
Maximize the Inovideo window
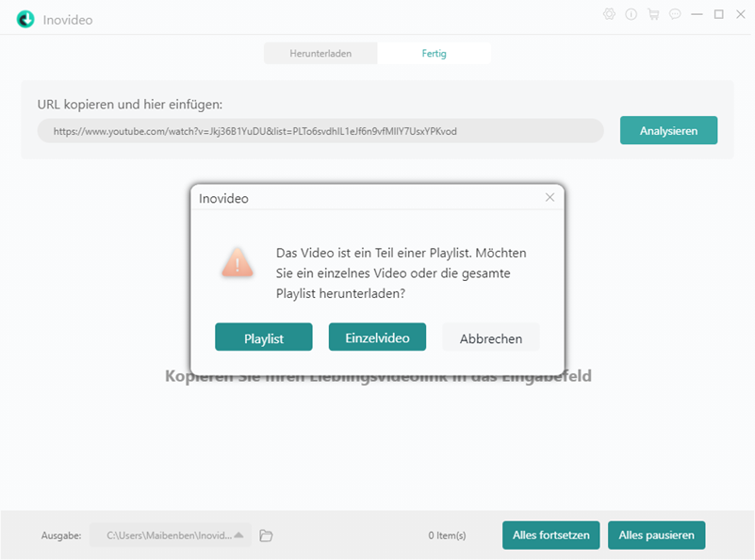[x=719, y=14]
